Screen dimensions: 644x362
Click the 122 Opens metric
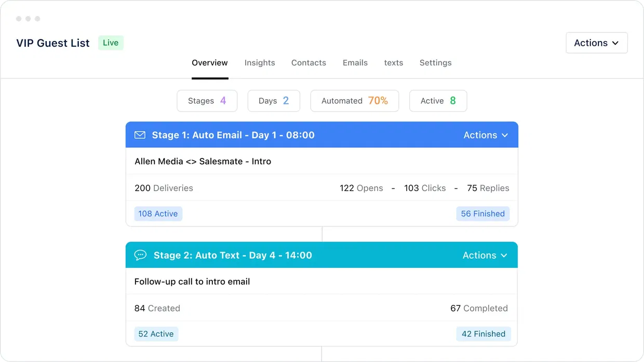[x=361, y=188]
